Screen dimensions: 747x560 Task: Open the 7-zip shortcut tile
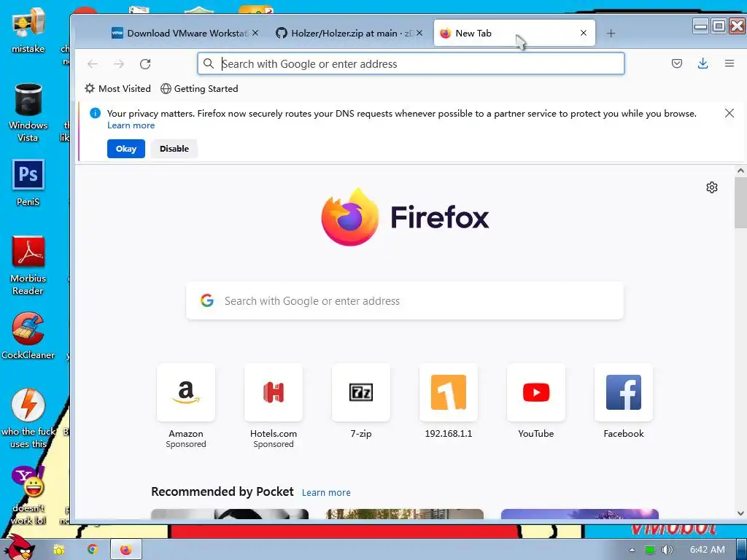pos(361,392)
